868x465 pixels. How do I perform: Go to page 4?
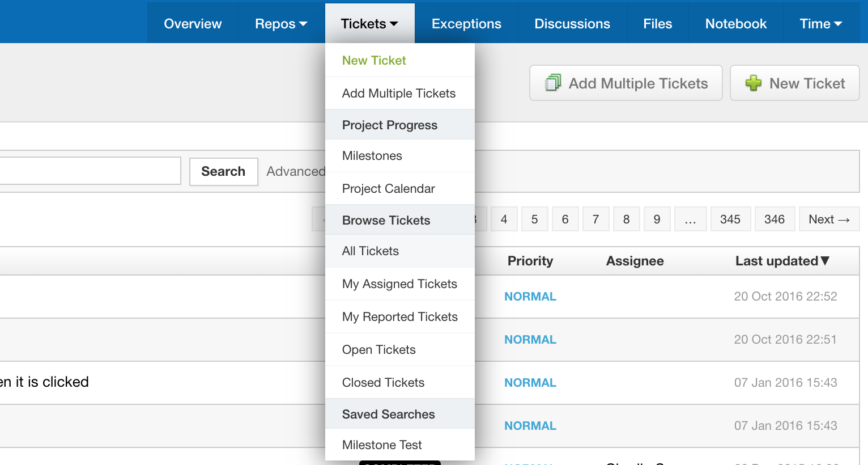click(504, 219)
